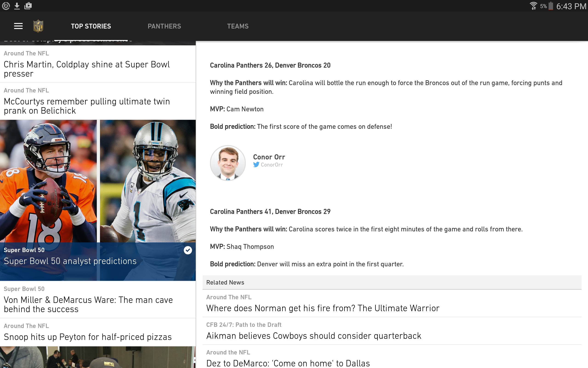Viewport: 588px width, 368px height.
Task: Open the download notification icon
Action: (x=17, y=6)
